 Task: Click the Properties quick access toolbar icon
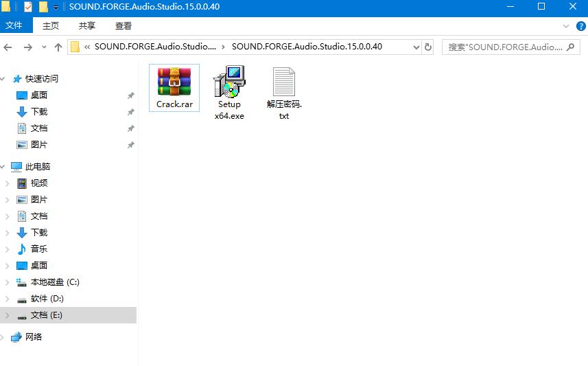pyautogui.click(x=27, y=7)
